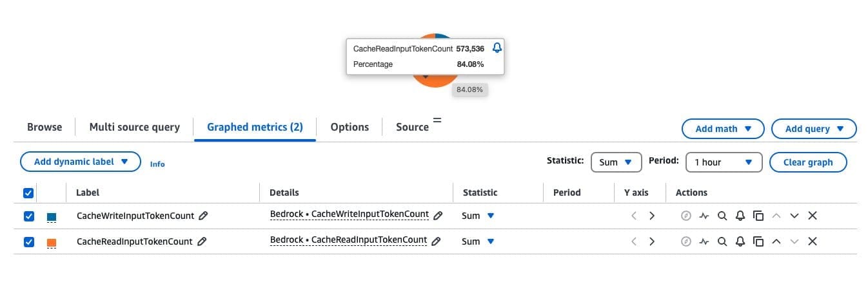Move CacheReadInputTokenCount row up
Viewport: 868px width, 291px height.
pyautogui.click(x=776, y=241)
